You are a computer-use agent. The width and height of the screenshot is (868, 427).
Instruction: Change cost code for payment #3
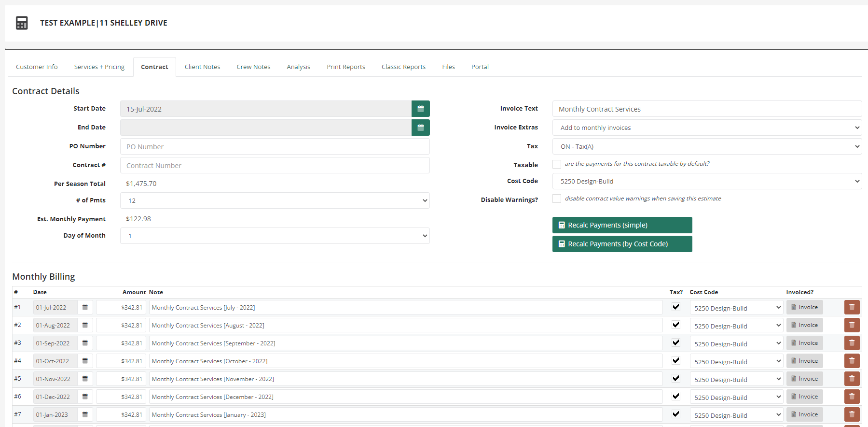click(x=736, y=343)
